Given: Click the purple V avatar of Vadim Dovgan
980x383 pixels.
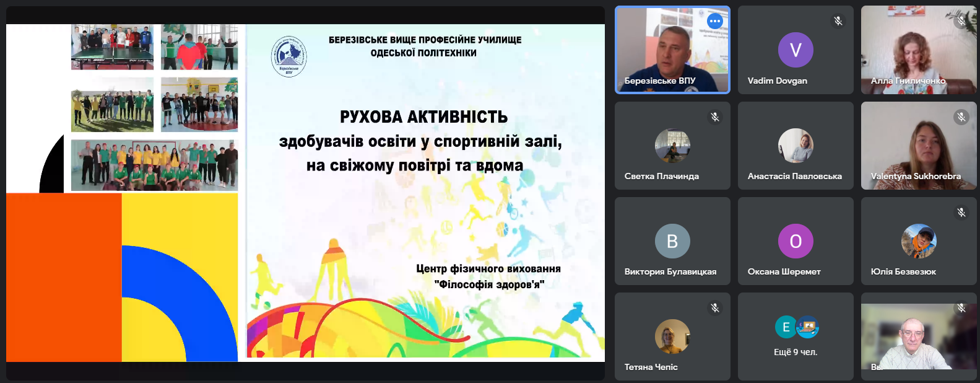Looking at the screenshot, I should (x=796, y=50).
